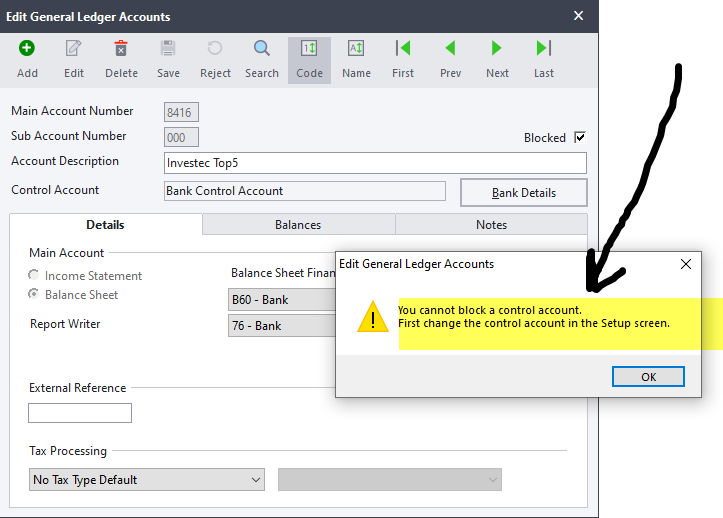The width and height of the screenshot is (723, 518).
Task: Open the 76 - Bank Report Writer dropdown
Action: point(282,326)
